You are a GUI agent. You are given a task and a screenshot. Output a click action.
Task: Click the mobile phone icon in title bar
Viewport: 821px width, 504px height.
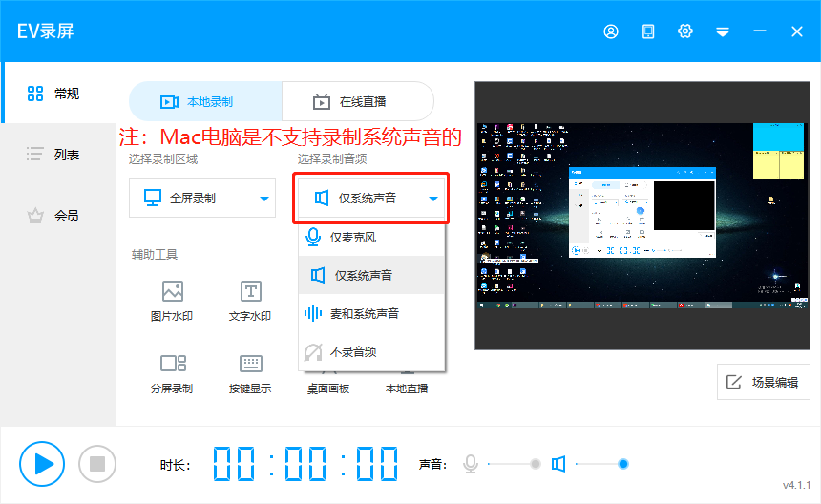click(x=648, y=31)
